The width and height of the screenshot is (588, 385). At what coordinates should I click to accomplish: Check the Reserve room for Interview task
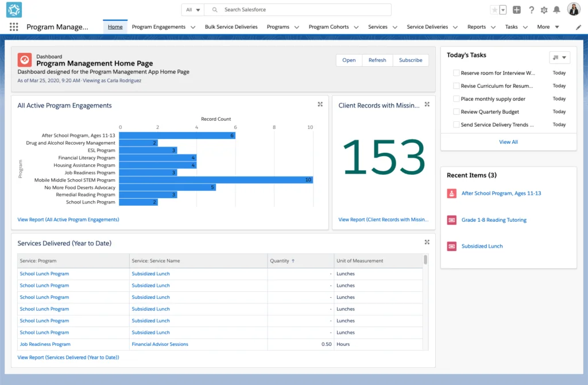click(457, 73)
